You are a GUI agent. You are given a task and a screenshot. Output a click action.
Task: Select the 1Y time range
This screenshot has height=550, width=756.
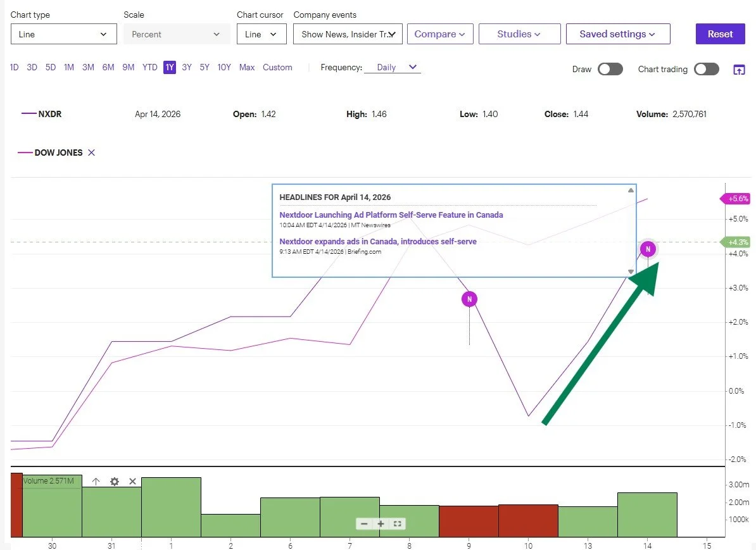pos(170,68)
